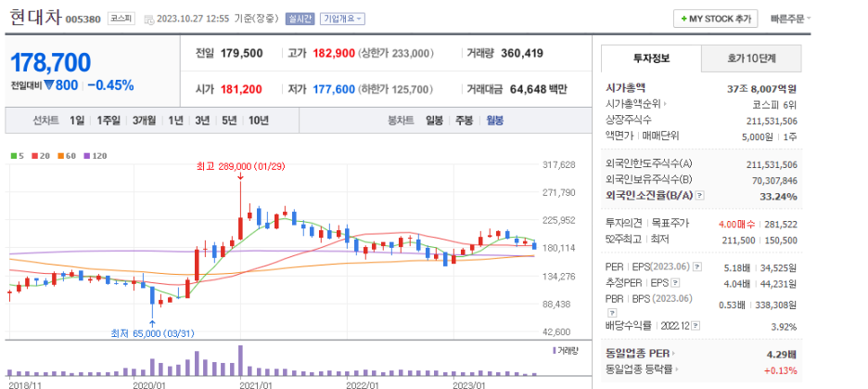Open the 빠른주문 dropdown
868x389 pixels.
tap(790, 19)
